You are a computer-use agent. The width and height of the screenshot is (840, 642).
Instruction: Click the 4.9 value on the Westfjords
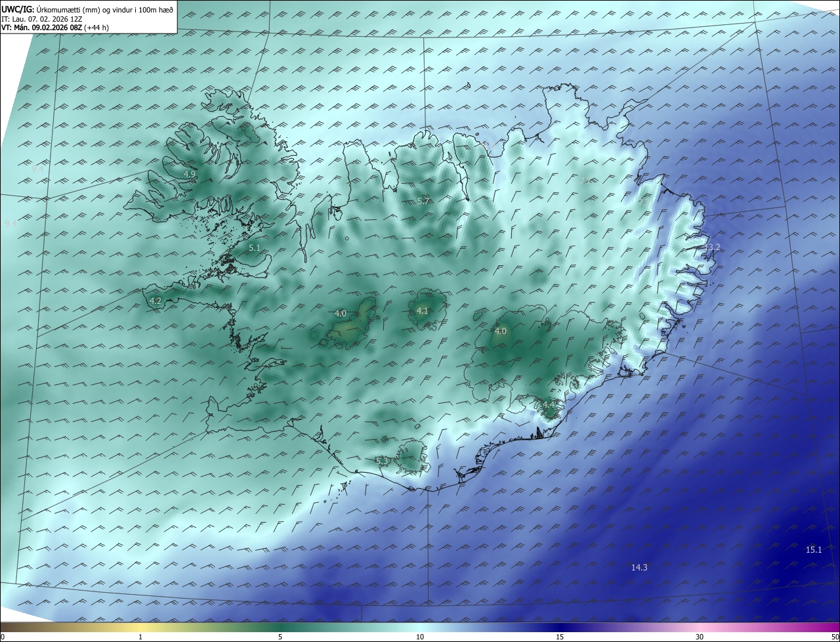(x=190, y=174)
